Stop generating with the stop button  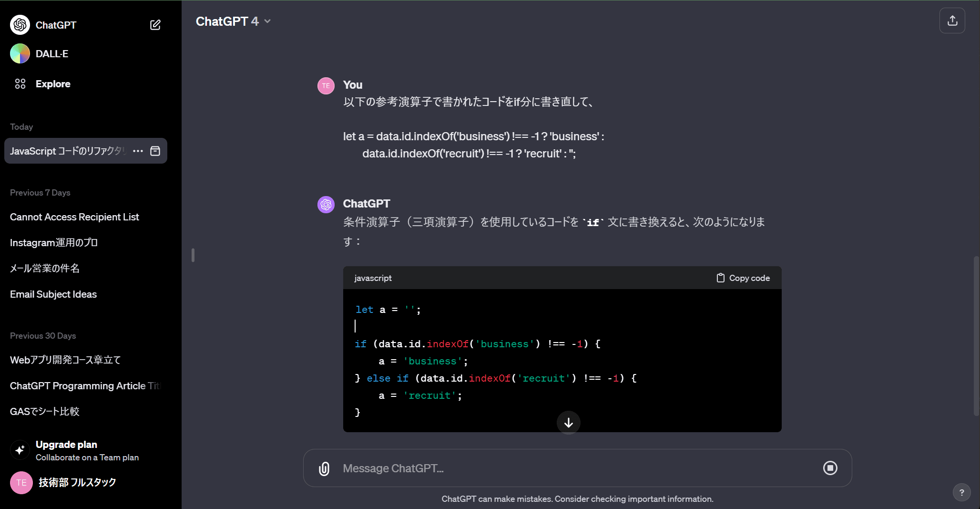[830, 468]
